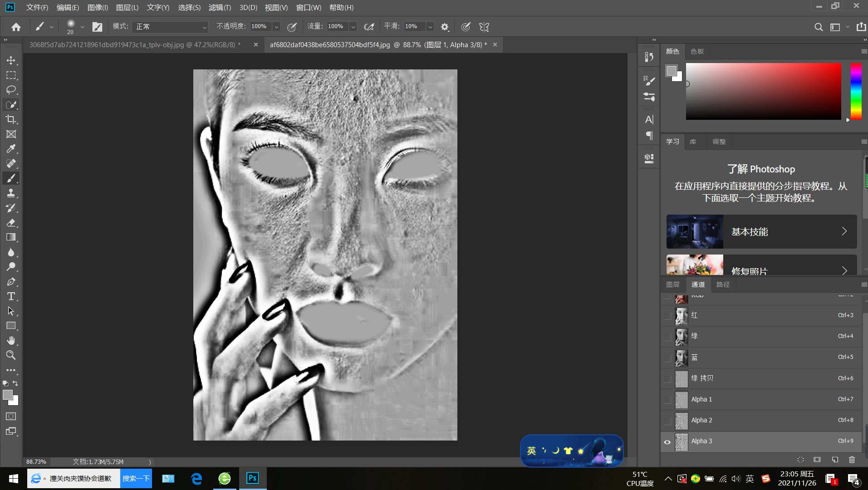The image size is (868, 490).
Task: Create new channel button
Action: pyautogui.click(x=835, y=460)
